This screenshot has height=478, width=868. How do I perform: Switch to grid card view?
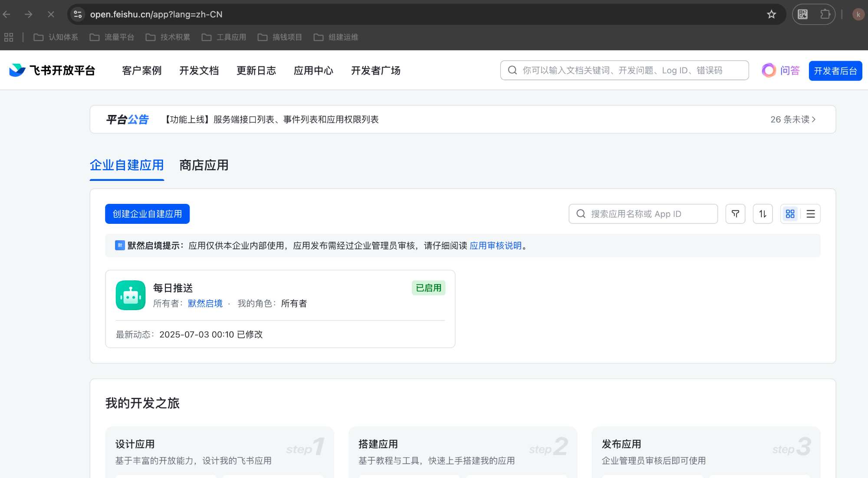[790, 214]
